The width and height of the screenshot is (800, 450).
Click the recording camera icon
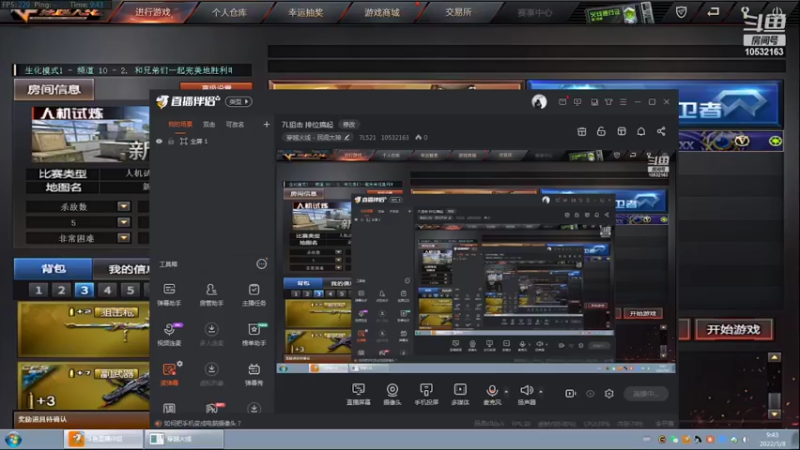pyautogui.click(x=570, y=393)
